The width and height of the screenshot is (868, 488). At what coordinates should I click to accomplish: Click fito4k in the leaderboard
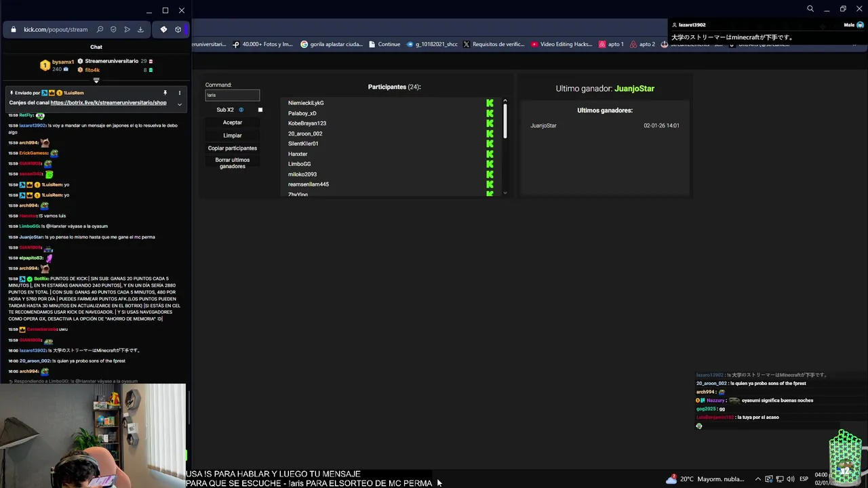(92, 70)
